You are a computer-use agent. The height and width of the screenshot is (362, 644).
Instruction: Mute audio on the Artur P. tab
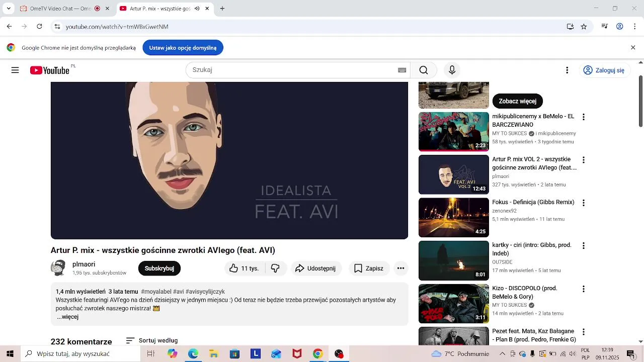tap(197, 9)
